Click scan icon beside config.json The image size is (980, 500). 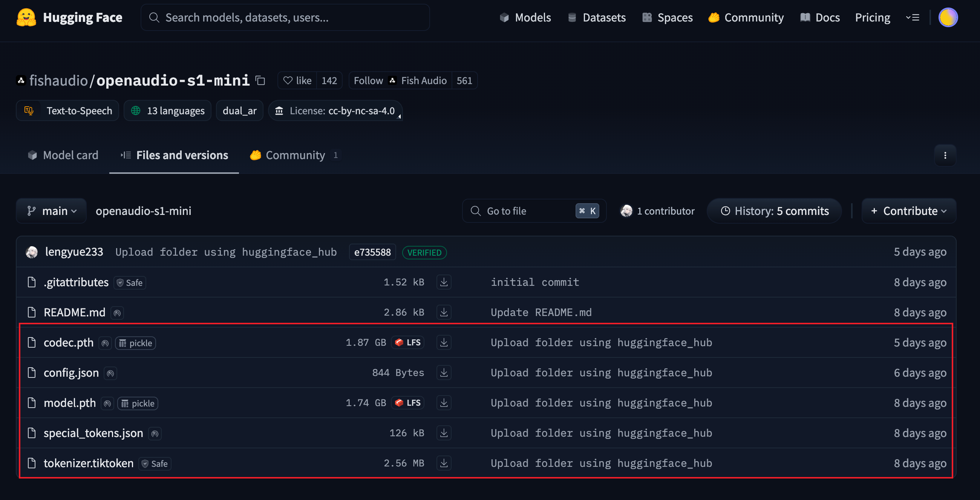click(110, 373)
